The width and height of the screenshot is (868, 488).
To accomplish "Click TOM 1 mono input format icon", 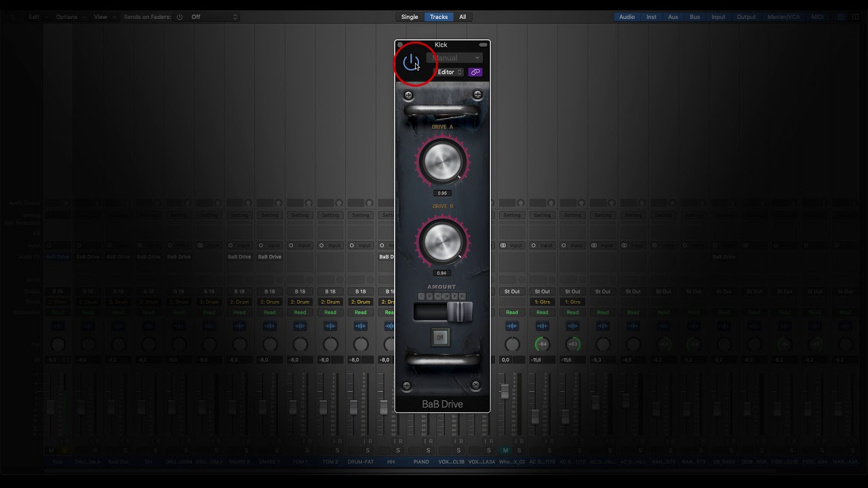I will click(x=292, y=245).
